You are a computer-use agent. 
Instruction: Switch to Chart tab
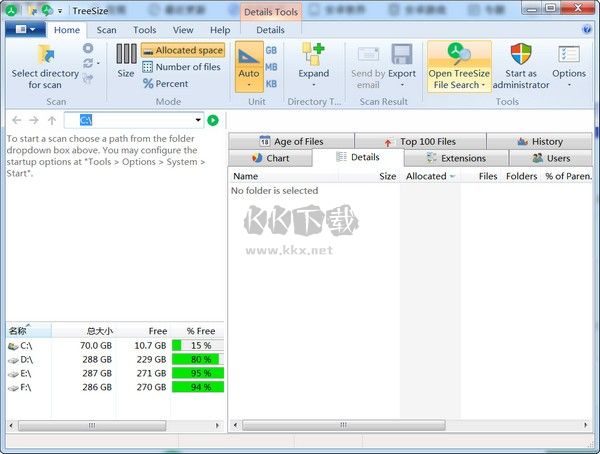click(x=271, y=158)
